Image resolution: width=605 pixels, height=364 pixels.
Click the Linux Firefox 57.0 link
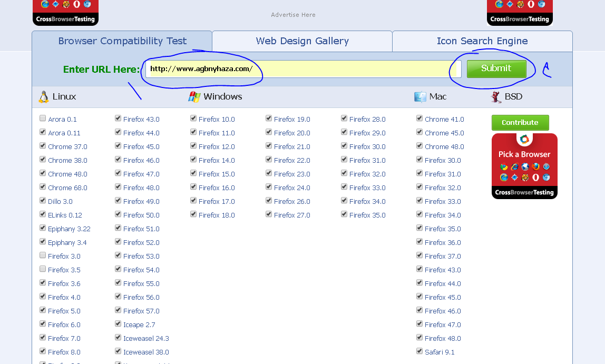(141, 311)
